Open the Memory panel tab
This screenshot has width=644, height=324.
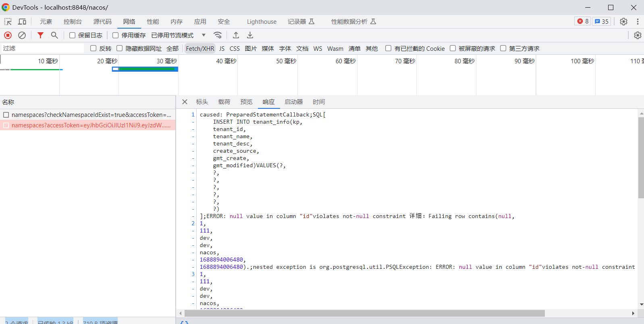(x=177, y=22)
